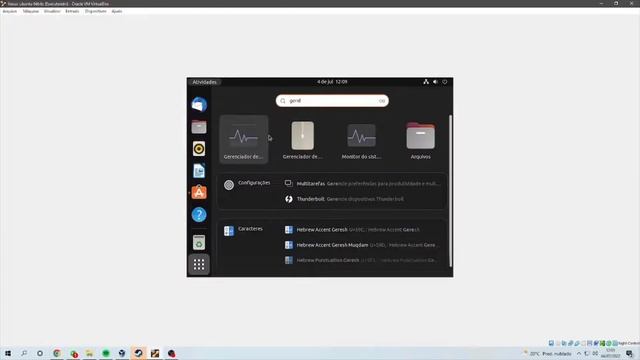Click the Windows taskbar search magnifier

[24, 353]
